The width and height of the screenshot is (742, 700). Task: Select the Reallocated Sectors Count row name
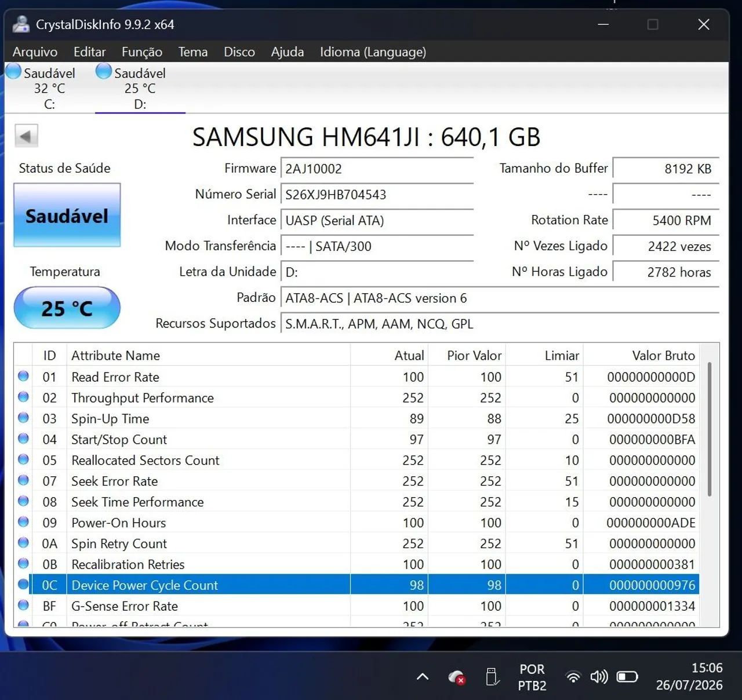click(146, 461)
